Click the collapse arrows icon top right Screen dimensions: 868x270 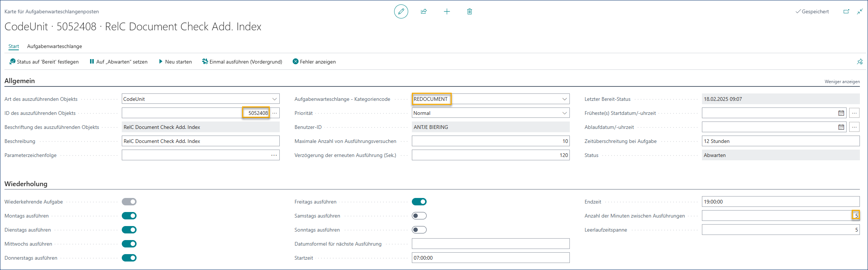point(860,11)
